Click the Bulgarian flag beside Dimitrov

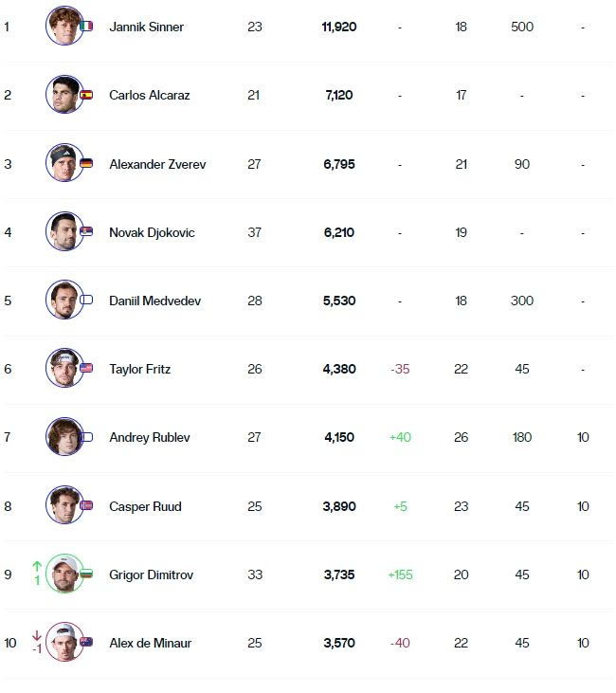click(86, 574)
